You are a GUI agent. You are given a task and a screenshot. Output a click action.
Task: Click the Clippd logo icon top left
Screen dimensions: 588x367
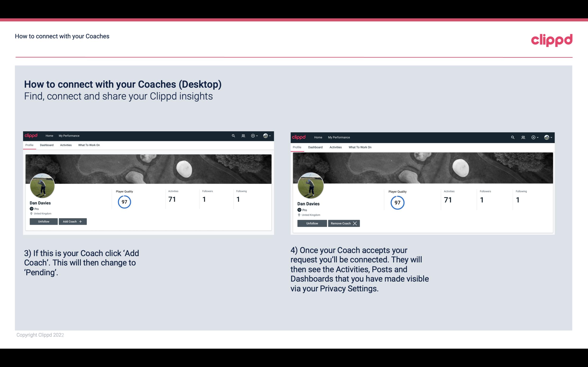(32, 135)
